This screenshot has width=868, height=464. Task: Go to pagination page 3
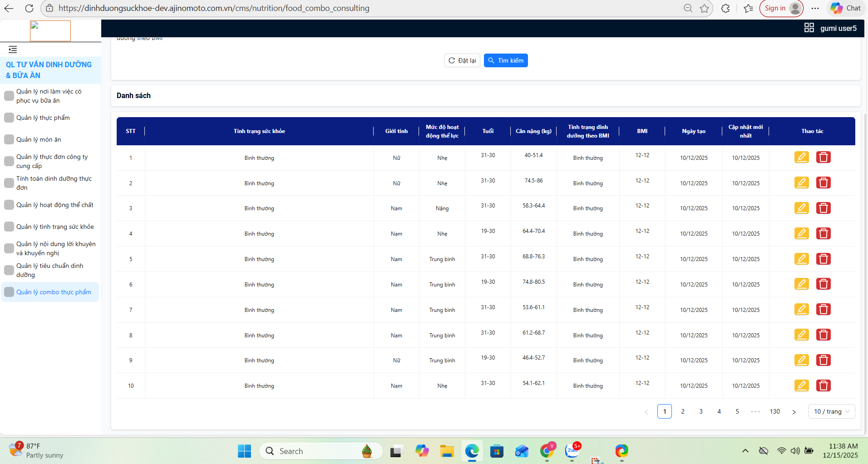(x=701, y=411)
